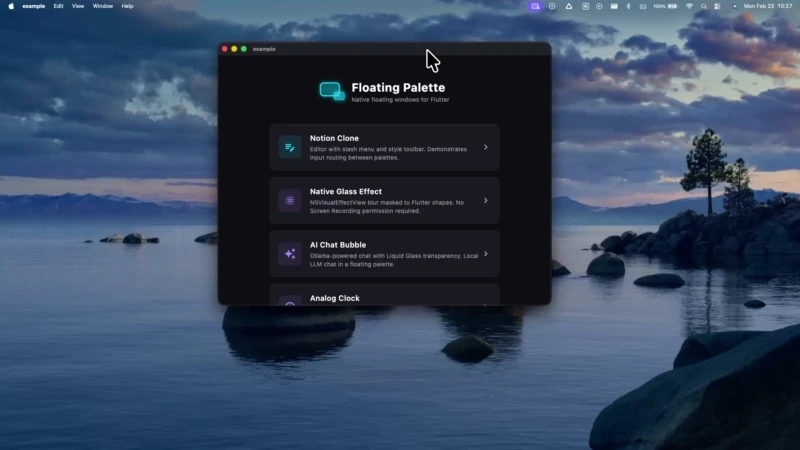800x450 pixels.
Task: Click the Native Glass Effect icon
Action: (x=290, y=201)
